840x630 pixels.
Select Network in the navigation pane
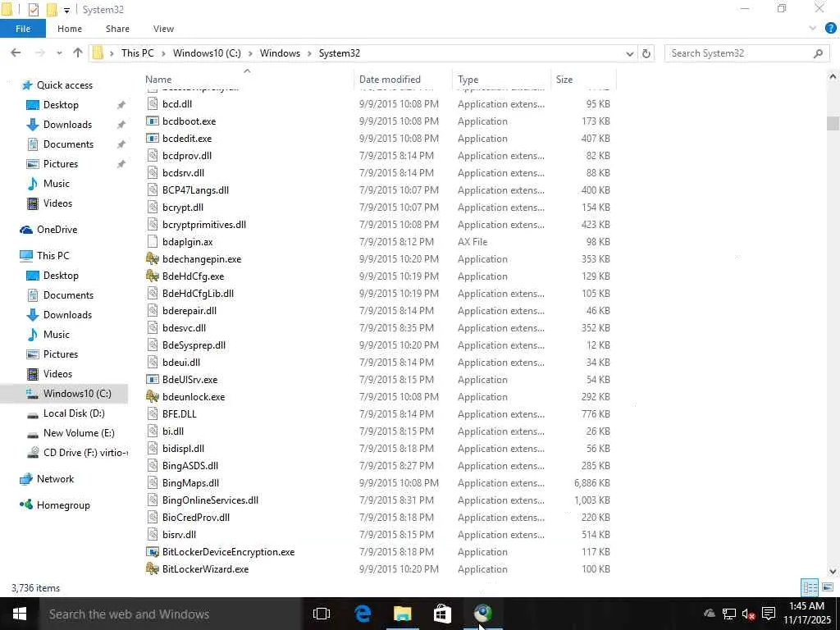coord(55,479)
